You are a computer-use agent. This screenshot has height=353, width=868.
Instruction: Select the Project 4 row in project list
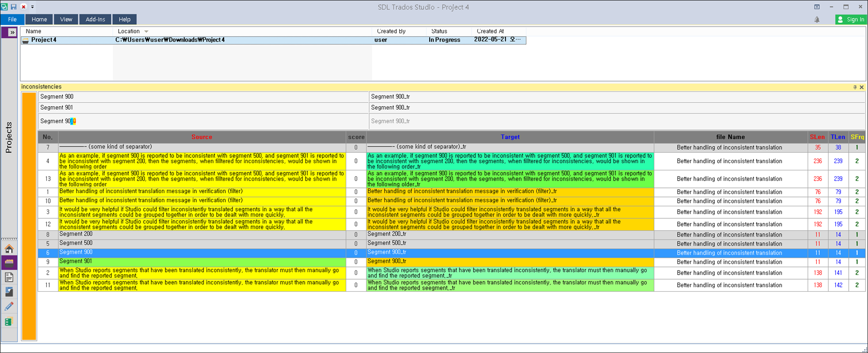tap(273, 40)
